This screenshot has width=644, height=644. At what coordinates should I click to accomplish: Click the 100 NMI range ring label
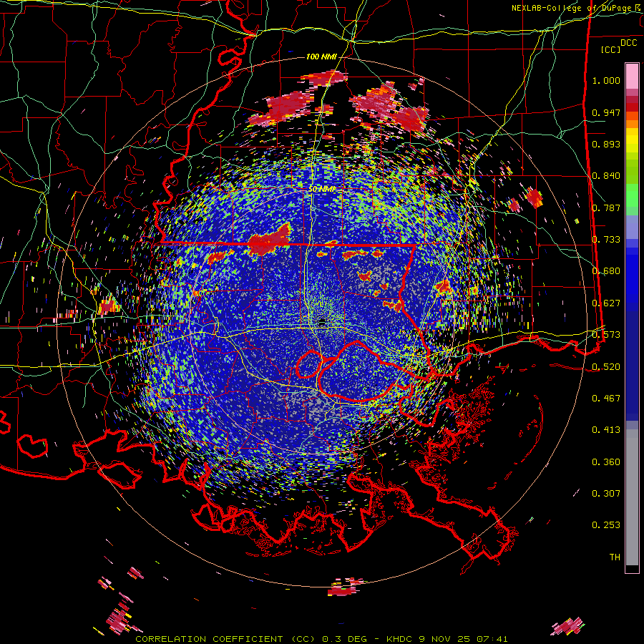[321, 57]
